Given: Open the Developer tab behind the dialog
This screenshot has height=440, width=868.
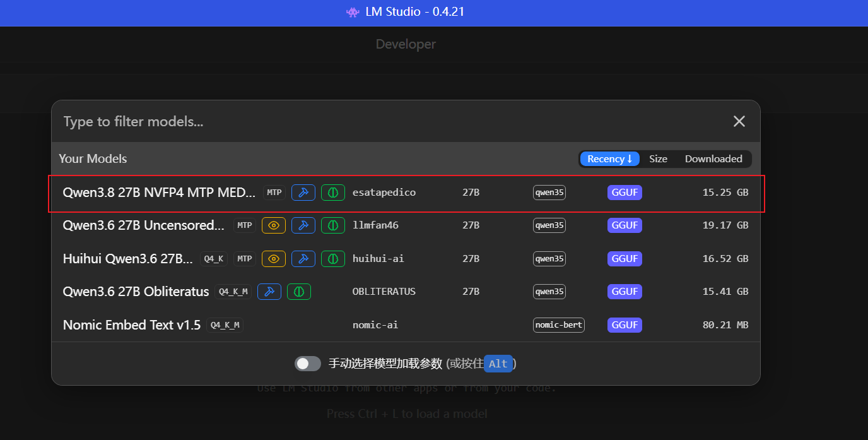Looking at the screenshot, I should click(406, 44).
